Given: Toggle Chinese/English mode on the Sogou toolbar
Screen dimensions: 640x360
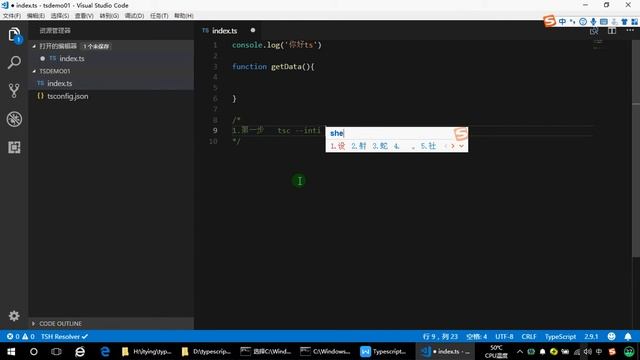Looking at the screenshot, I should click(x=562, y=21).
